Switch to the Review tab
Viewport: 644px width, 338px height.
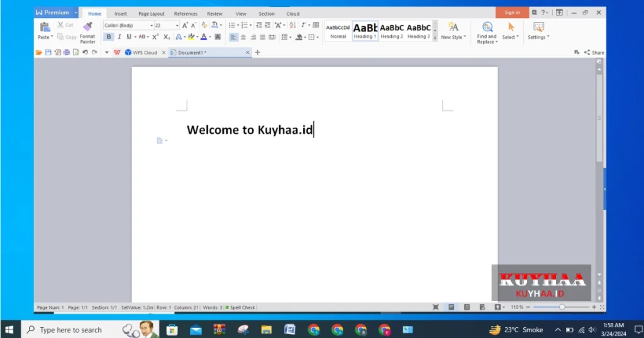pos(214,14)
